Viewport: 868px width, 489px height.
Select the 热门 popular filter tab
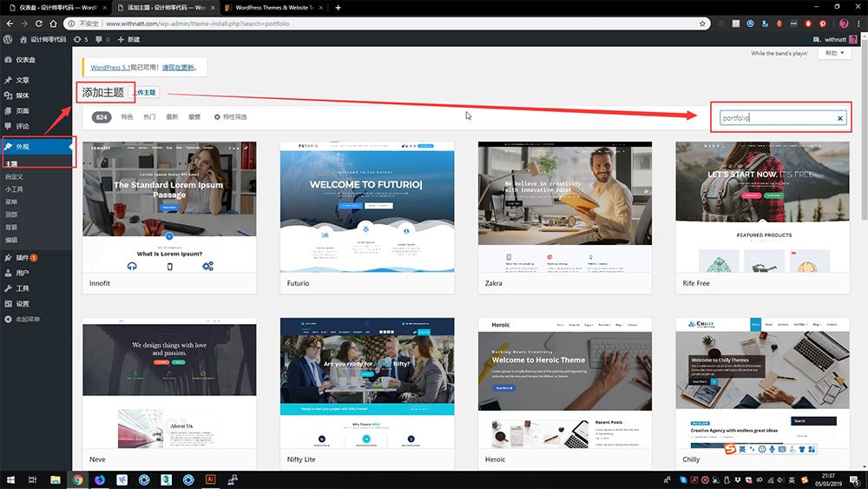(149, 117)
